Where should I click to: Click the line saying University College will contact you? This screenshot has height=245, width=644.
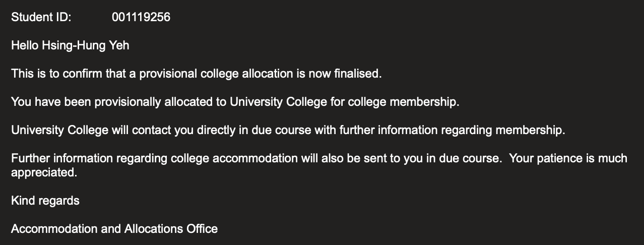click(x=288, y=130)
